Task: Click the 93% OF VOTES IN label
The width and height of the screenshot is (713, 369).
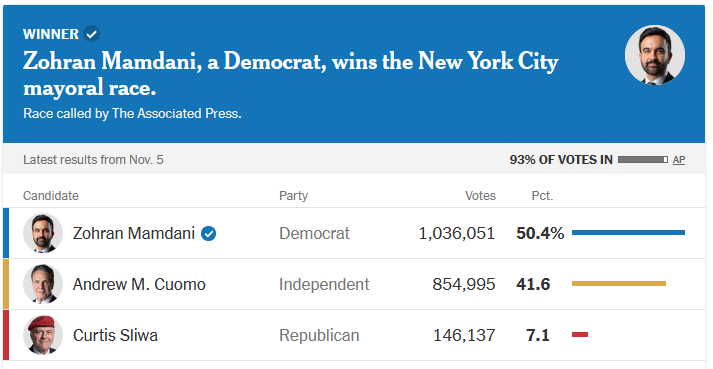Action: [561, 160]
